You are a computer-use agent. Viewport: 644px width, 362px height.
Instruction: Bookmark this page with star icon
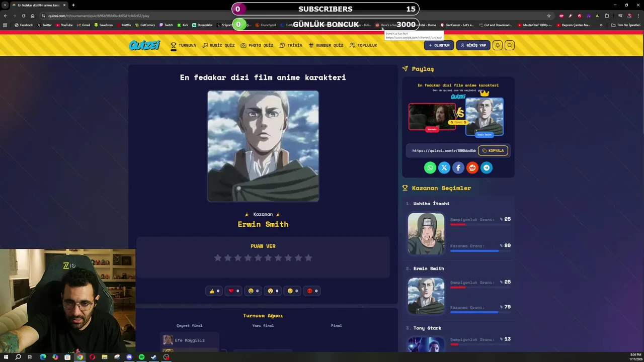[549, 16]
